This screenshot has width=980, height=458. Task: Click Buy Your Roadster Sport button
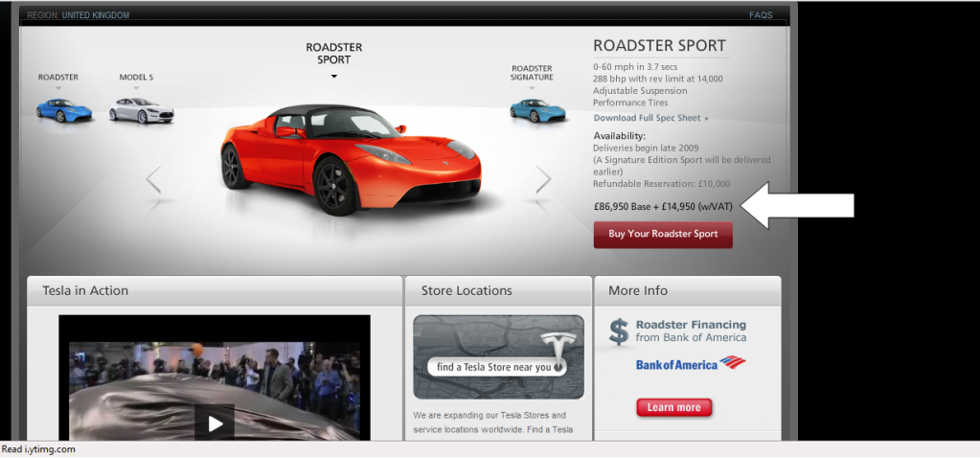(663, 235)
